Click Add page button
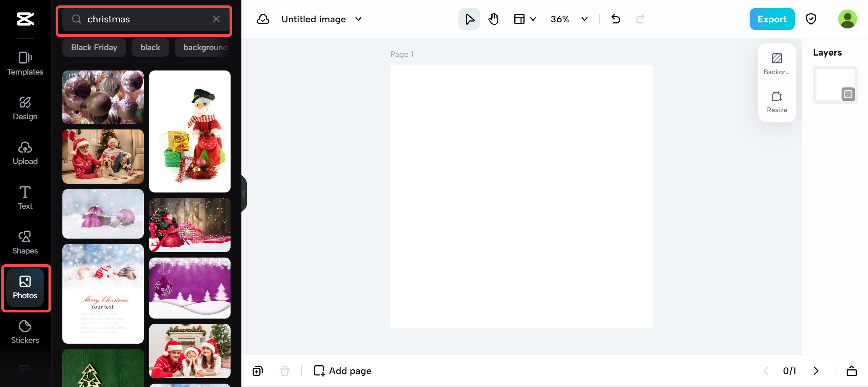 342,371
